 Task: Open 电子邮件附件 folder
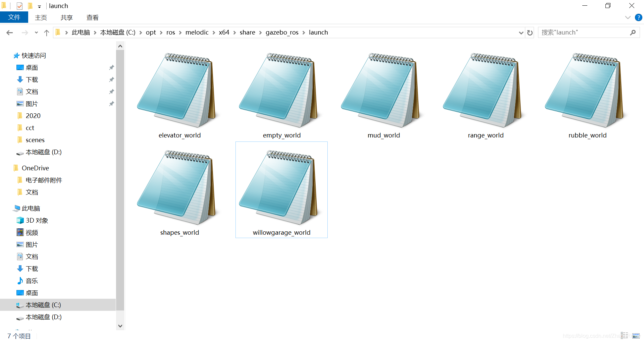pyautogui.click(x=44, y=180)
